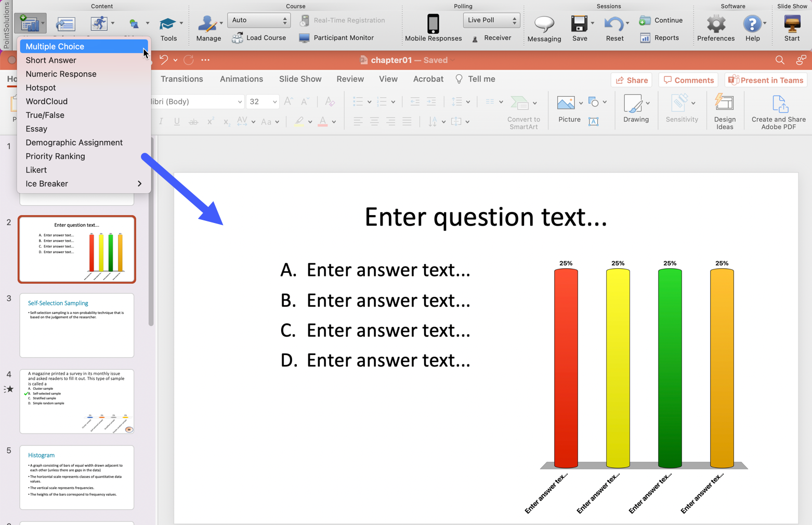The image size is (812, 525).
Task: Toggle justify text alignment
Action: pos(407,121)
